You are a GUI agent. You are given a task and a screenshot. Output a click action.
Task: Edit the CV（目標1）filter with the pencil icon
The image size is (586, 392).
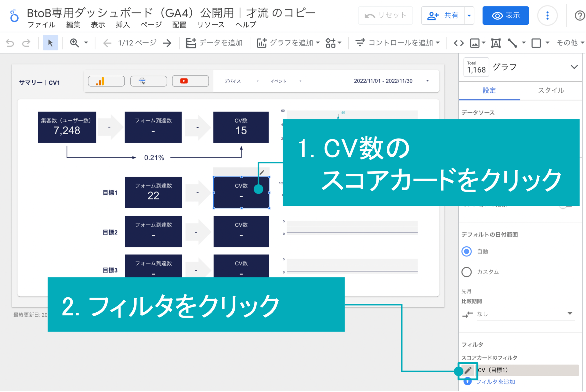pos(468,370)
